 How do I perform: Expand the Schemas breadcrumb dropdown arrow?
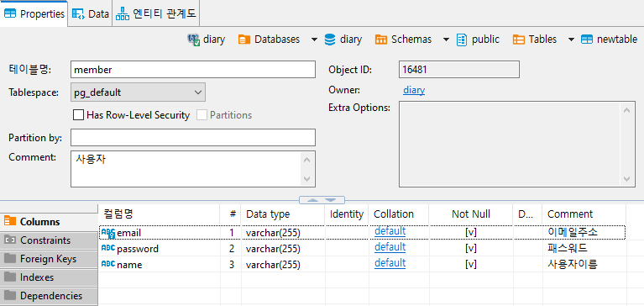point(446,40)
